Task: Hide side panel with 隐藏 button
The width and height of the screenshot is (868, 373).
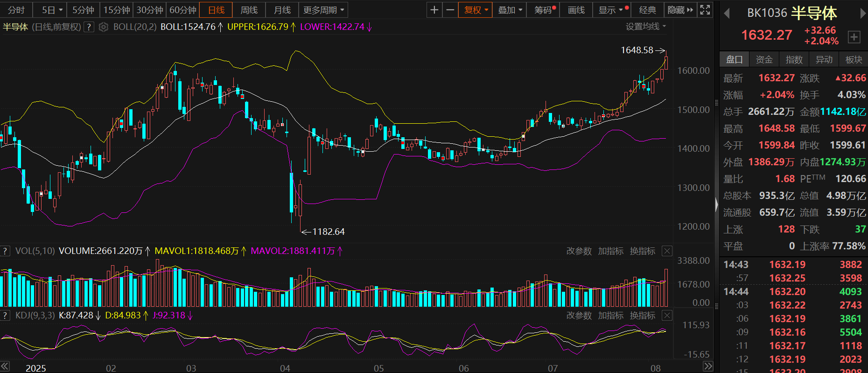Action: click(680, 10)
